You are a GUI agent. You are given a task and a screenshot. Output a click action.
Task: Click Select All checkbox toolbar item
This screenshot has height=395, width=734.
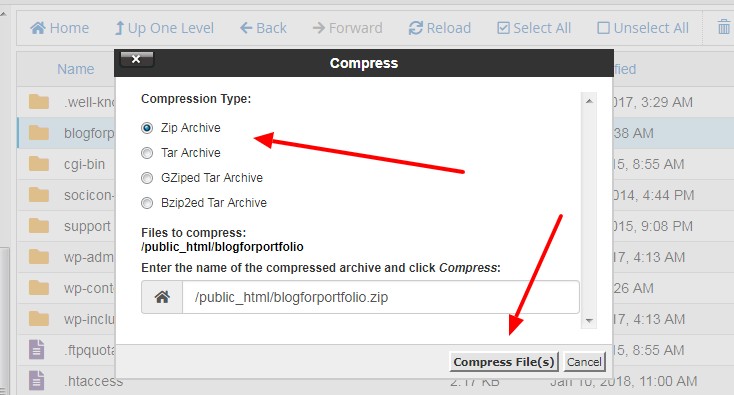click(534, 28)
